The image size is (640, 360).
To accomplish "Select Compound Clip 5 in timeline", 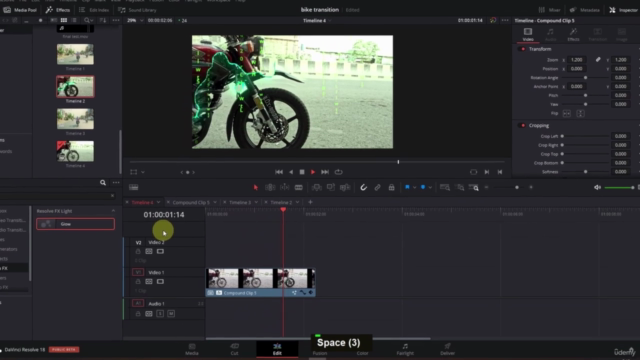I will [260, 282].
